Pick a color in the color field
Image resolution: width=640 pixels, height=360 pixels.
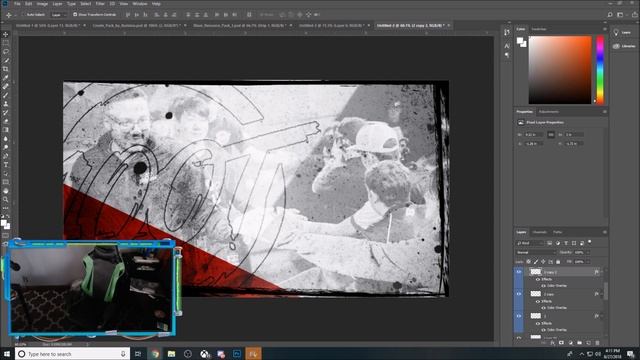[560, 70]
